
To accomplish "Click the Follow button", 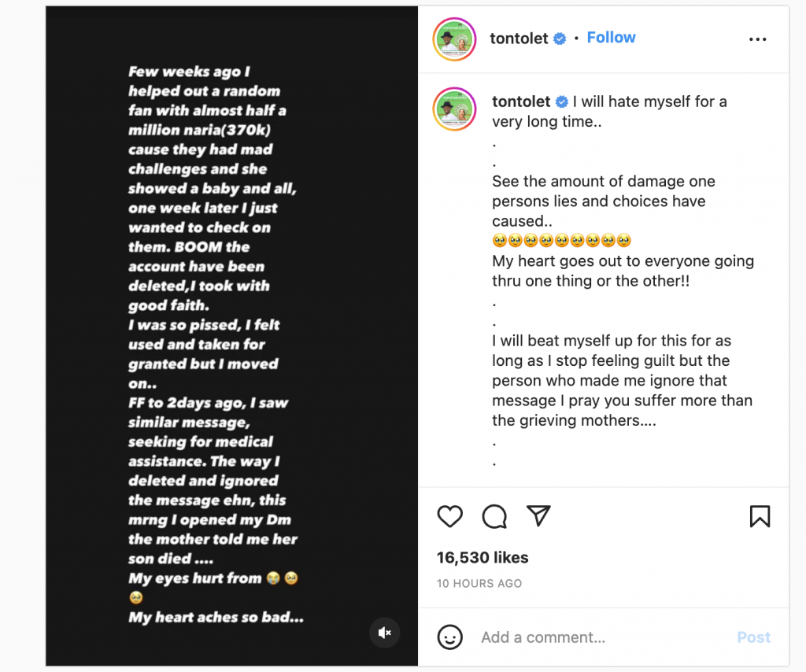I will pos(611,38).
